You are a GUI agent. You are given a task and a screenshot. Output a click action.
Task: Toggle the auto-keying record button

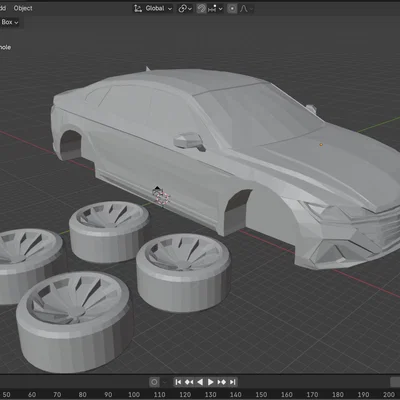pos(154,382)
